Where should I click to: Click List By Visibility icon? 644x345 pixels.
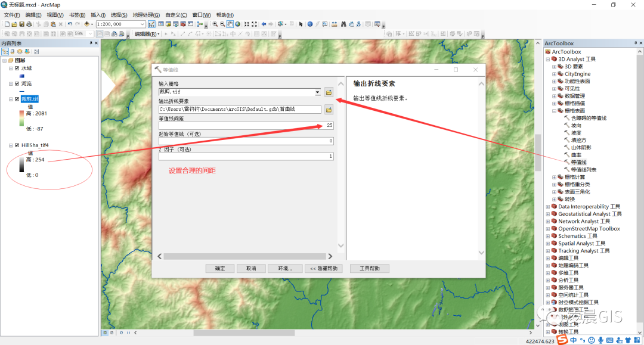[20, 51]
